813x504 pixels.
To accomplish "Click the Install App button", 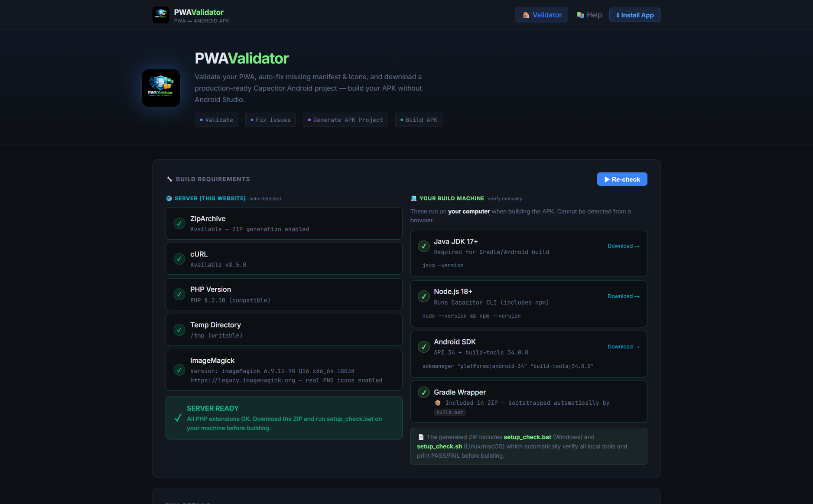I will (634, 15).
